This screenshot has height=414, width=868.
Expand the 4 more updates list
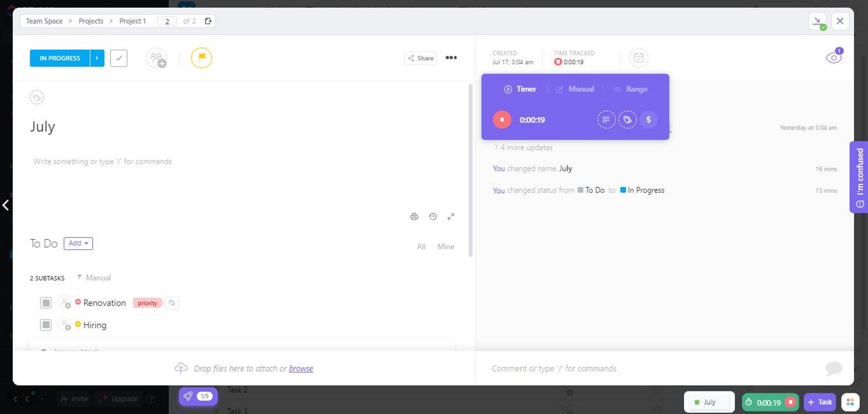pos(523,148)
